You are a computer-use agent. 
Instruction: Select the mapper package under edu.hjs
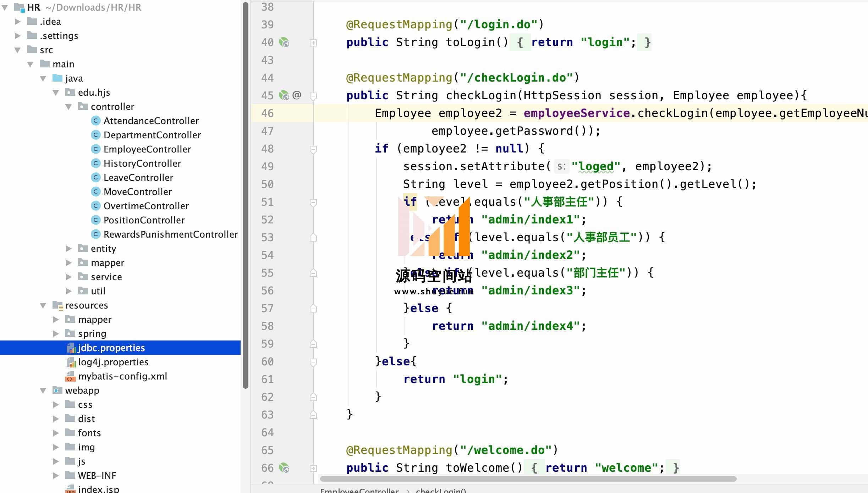[x=108, y=263]
